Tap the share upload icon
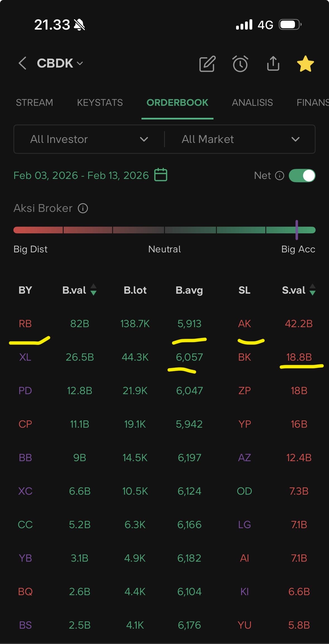The image size is (329, 644). [x=273, y=64]
